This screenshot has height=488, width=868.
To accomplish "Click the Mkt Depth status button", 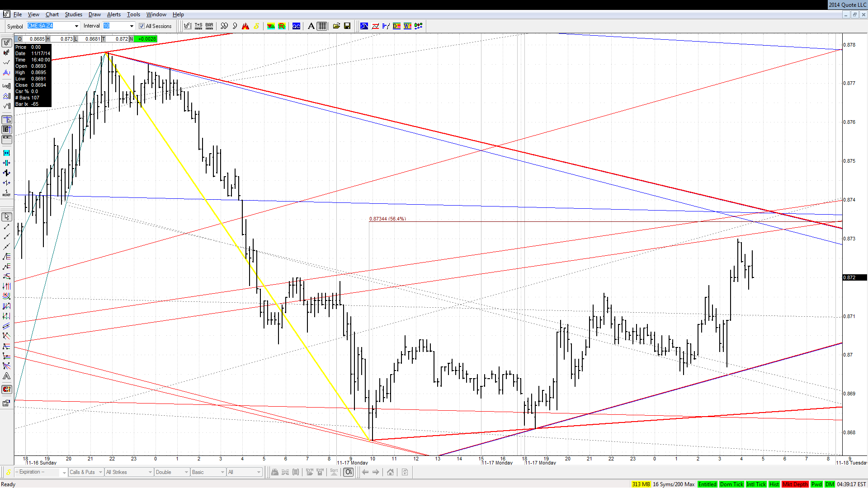I will click(795, 484).
